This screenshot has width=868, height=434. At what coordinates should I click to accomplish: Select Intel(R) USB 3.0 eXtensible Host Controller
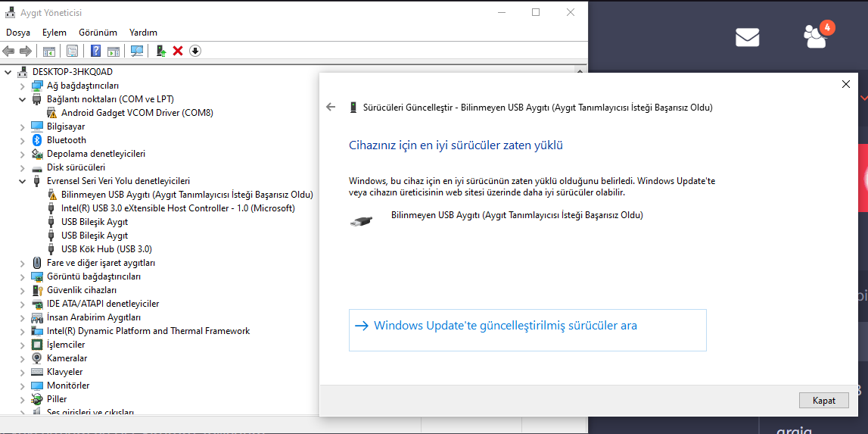click(x=179, y=208)
